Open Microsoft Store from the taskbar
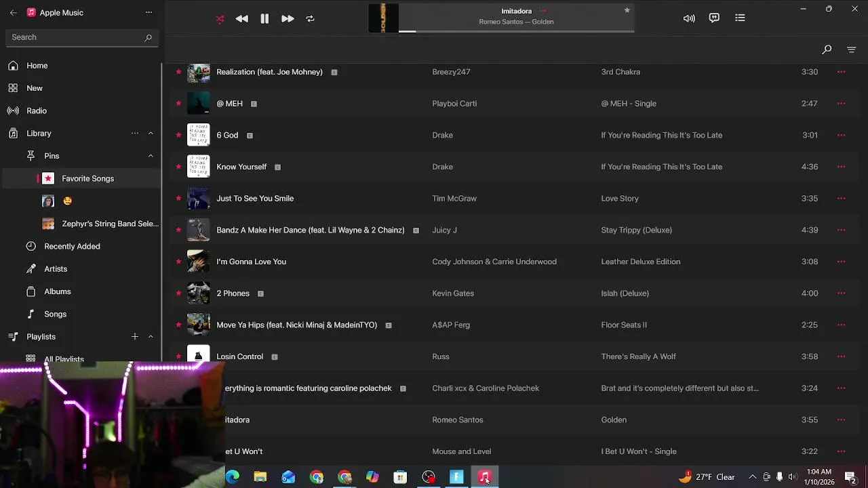Screen dimensions: 868x488 point(400,477)
